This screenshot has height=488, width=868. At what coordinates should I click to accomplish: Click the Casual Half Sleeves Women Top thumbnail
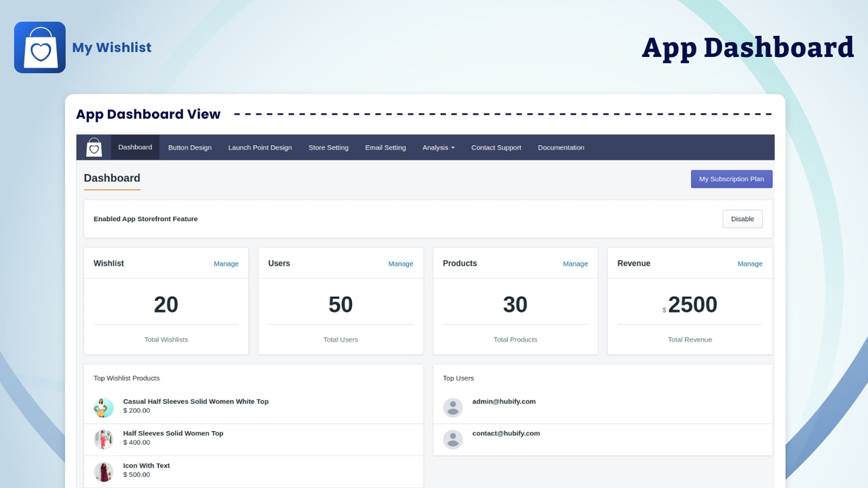tap(103, 407)
